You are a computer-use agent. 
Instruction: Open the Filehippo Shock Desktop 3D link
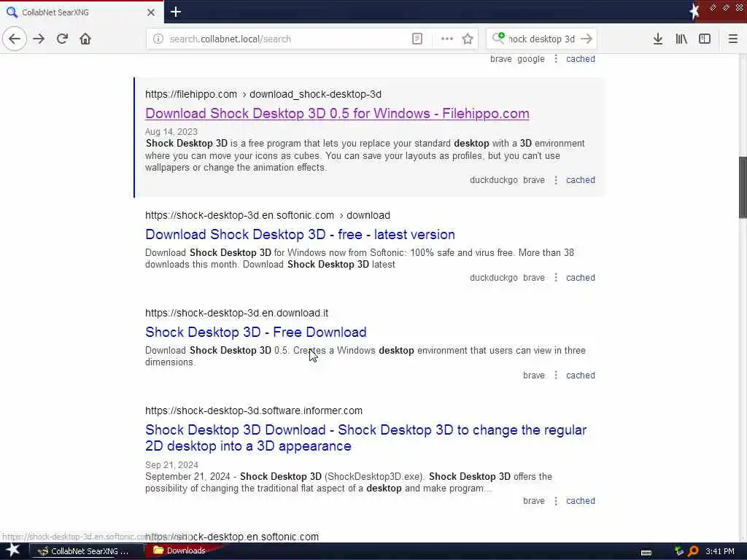(337, 113)
